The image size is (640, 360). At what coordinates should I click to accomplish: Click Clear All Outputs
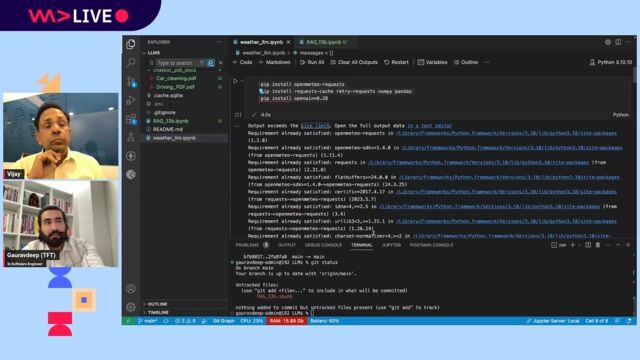(354, 62)
